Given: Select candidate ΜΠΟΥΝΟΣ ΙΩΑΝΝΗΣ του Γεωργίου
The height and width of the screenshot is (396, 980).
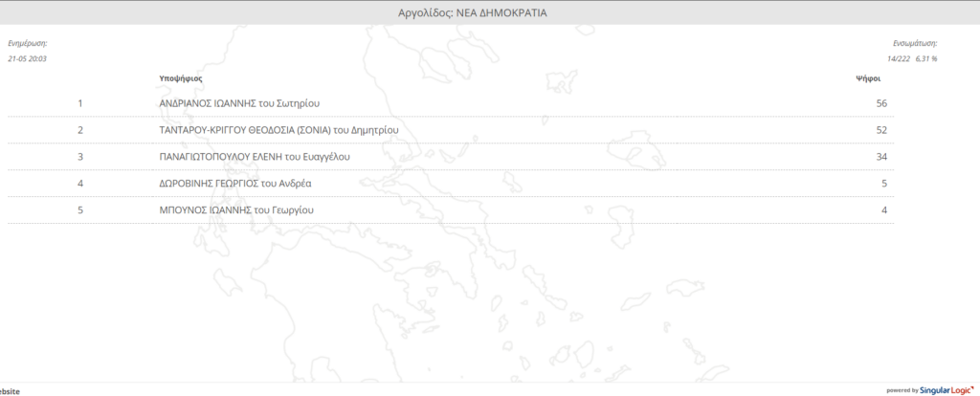Looking at the screenshot, I should [237, 210].
